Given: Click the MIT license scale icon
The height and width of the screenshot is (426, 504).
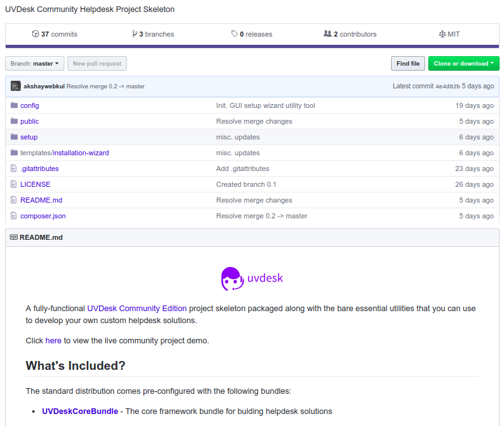Looking at the screenshot, I should [x=442, y=33].
